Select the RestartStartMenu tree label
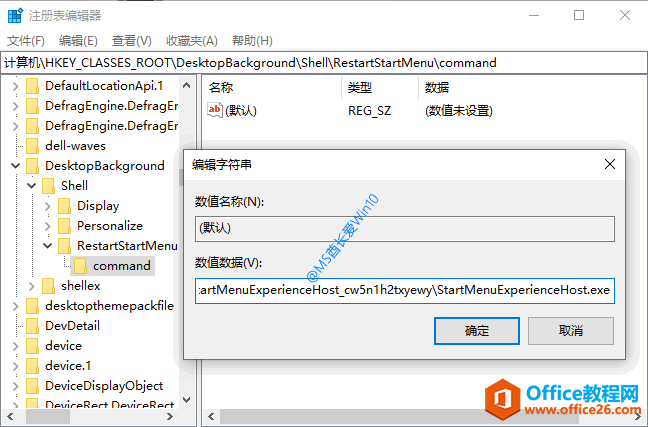The image size is (648, 427). [x=127, y=246]
